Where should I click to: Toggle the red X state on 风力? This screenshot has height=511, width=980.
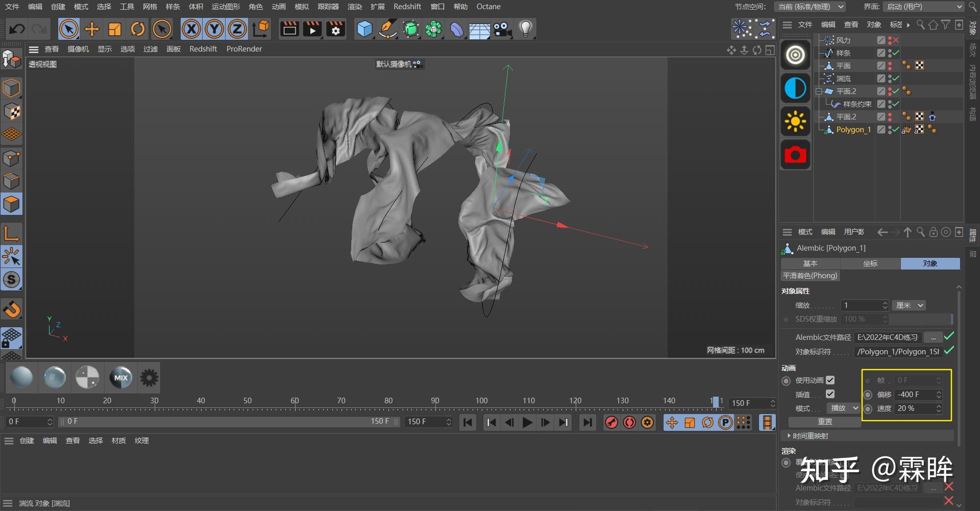tap(895, 40)
